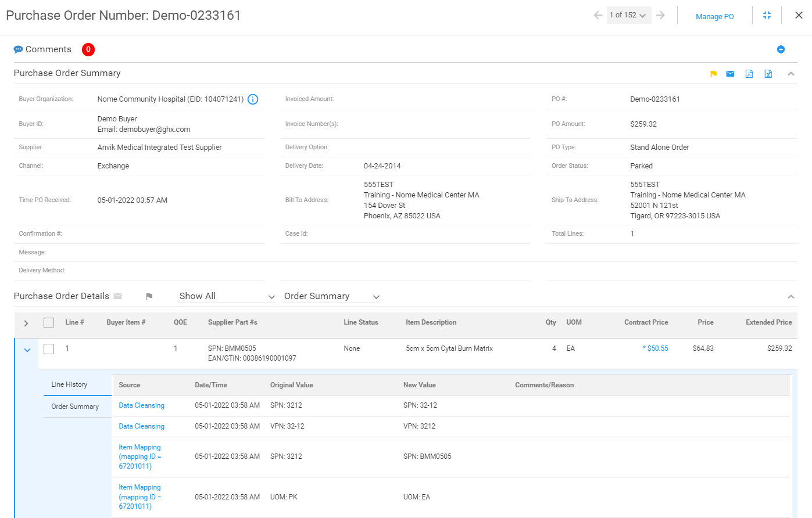Collapse line 1 details chevron
The image size is (812, 518).
click(27, 350)
